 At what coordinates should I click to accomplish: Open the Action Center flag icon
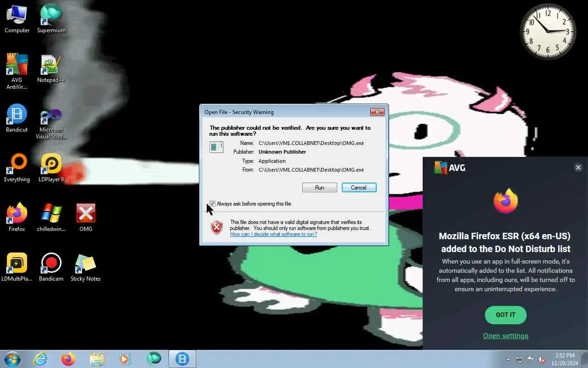[530, 359]
